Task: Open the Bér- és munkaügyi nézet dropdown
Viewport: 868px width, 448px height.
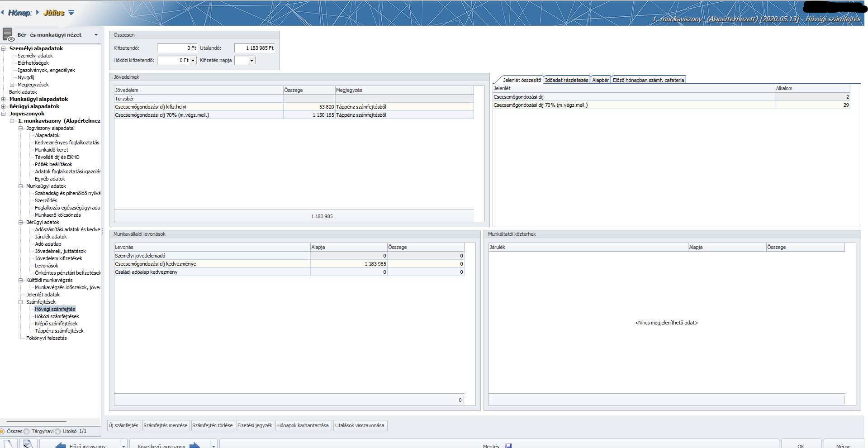Action: click(96, 35)
